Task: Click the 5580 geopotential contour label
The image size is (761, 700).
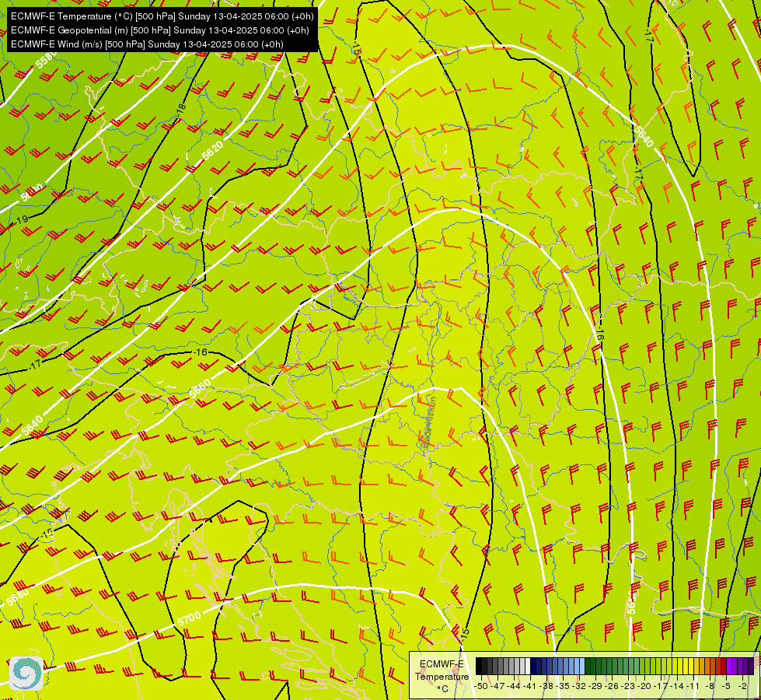Action: 47,59
